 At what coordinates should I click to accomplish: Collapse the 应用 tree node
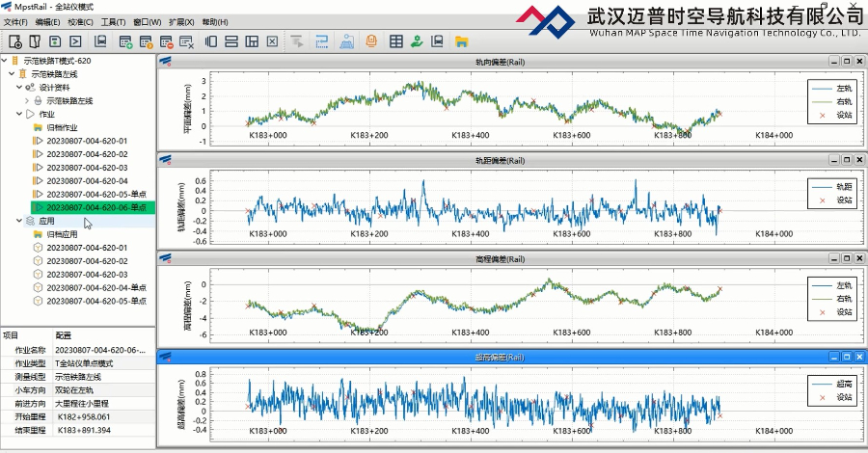[x=19, y=221]
